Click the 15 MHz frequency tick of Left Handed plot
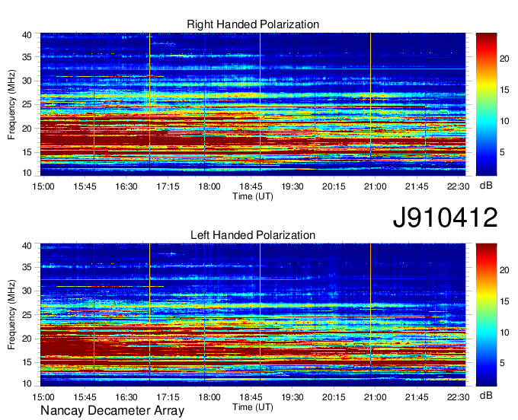The width and height of the screenshot is (518, 420). coord(27,362)
